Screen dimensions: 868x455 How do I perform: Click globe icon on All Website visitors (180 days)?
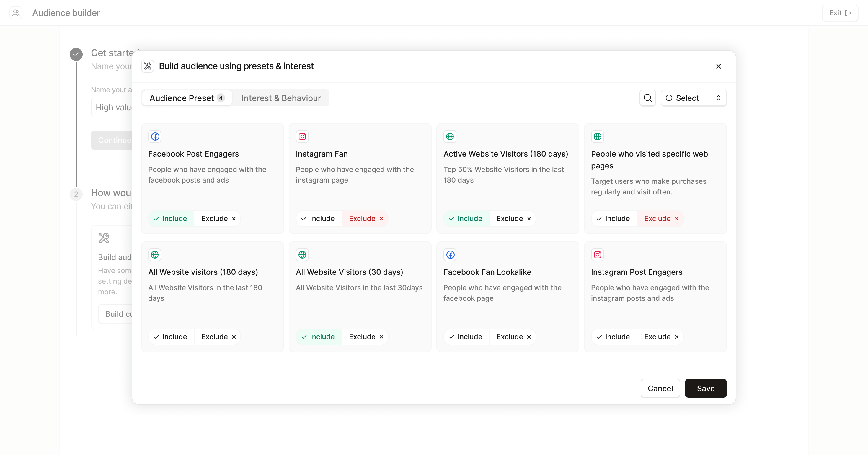155,255
